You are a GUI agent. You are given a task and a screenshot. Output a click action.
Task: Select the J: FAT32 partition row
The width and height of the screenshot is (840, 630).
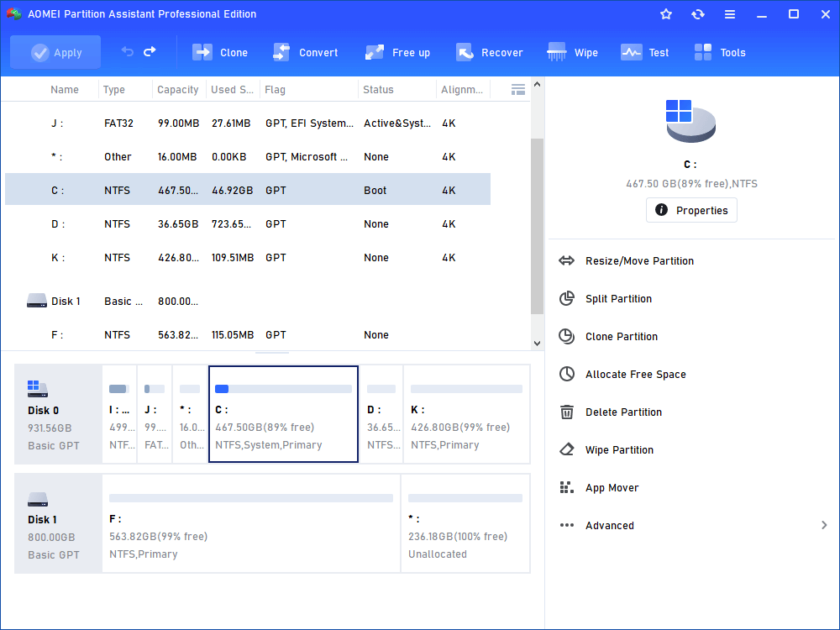pyautogui.click(x=248, y=123)
